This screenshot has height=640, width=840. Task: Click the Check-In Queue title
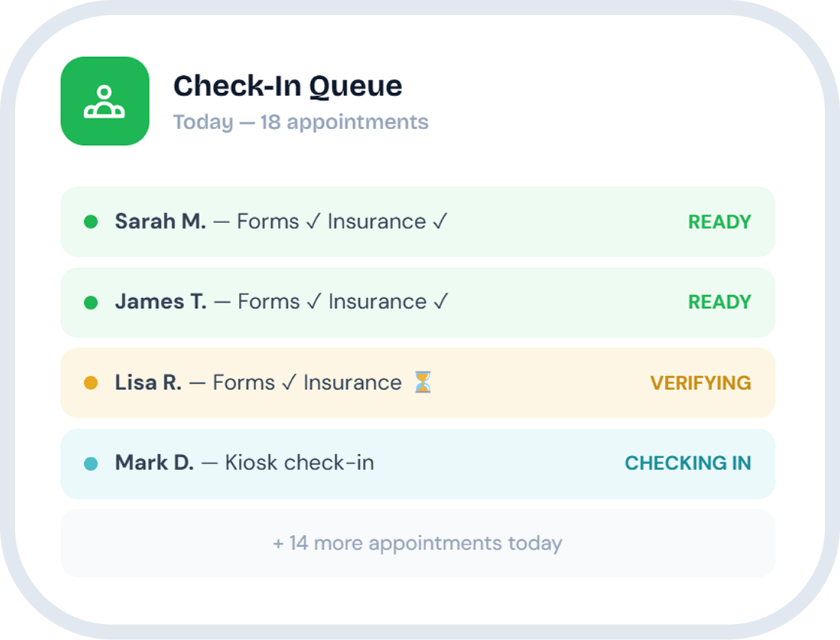(x=288, y=86)
